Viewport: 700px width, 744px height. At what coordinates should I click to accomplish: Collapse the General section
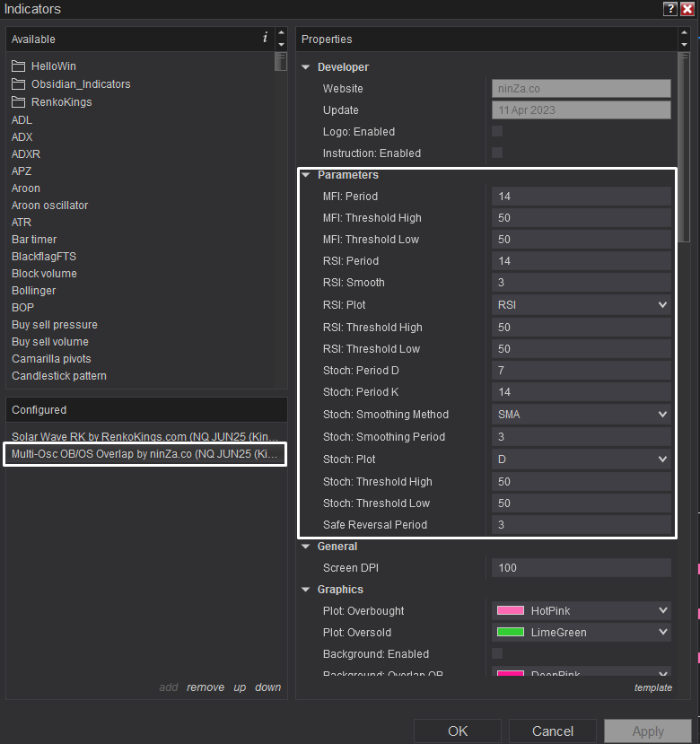click(x=306, y=547)
